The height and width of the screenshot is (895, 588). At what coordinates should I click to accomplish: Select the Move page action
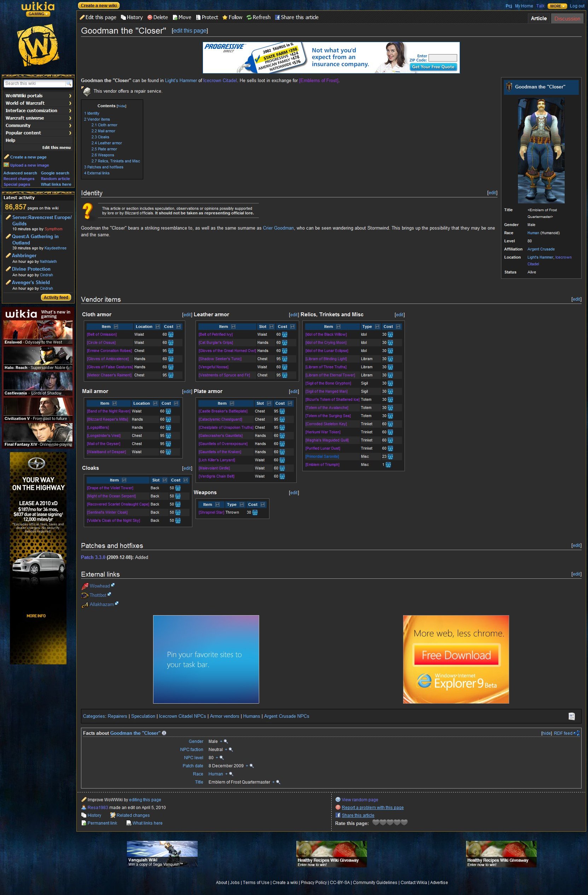coord(182,17)
